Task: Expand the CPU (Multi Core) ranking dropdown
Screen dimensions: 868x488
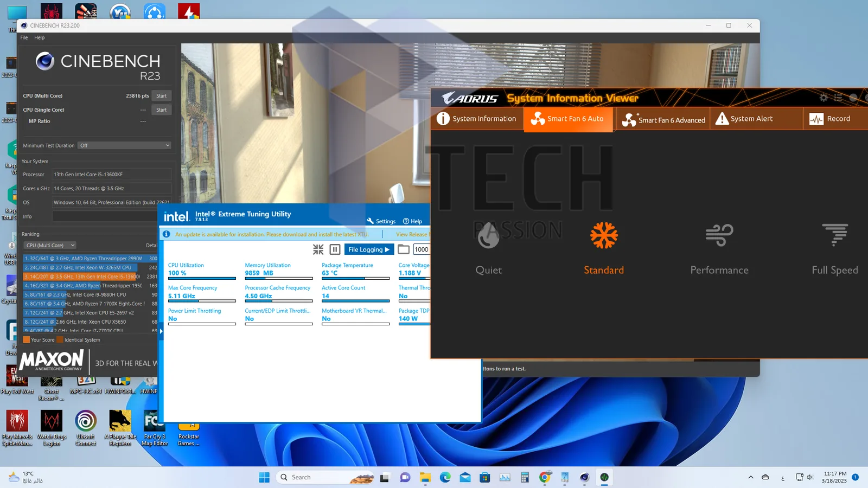Action: coord(50,245)
